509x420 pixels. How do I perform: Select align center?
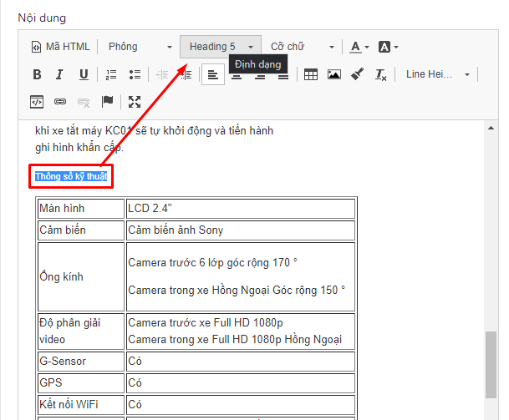pos(237,77)
